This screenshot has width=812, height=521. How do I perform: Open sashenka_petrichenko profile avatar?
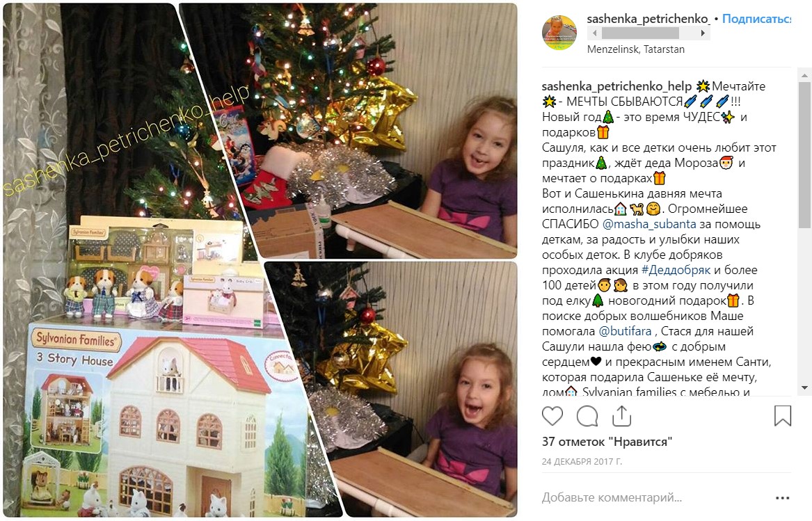(x=559, y=33)
